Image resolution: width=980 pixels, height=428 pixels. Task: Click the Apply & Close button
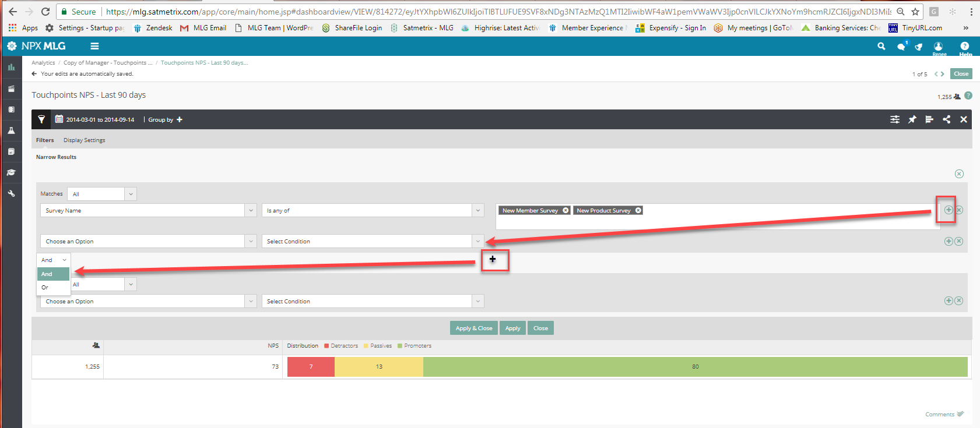(474, 328)
